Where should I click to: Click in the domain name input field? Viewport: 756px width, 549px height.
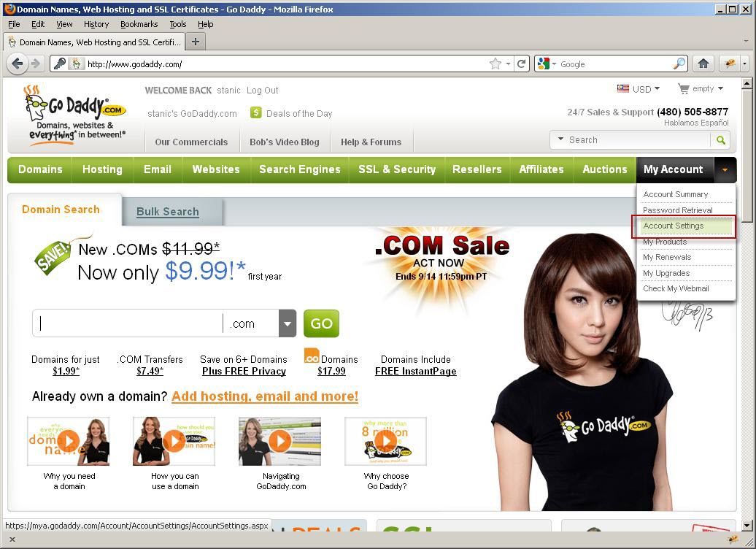pos(128,323)
